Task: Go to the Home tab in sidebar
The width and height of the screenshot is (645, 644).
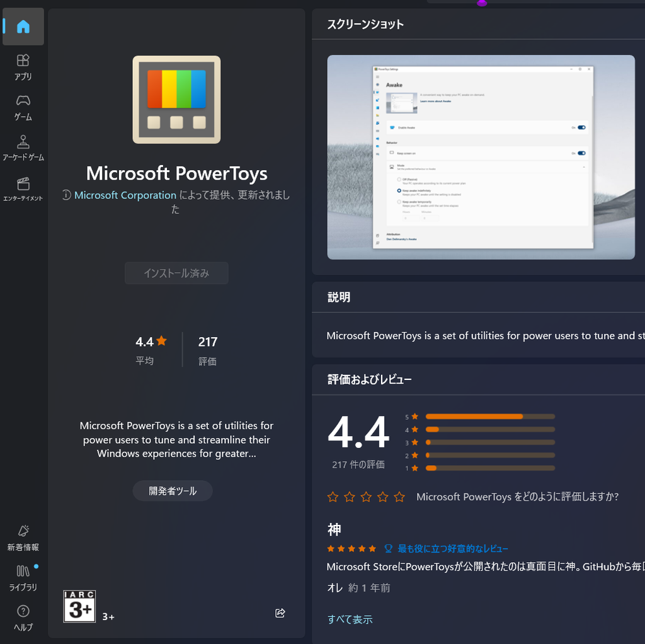Action: 23,26
